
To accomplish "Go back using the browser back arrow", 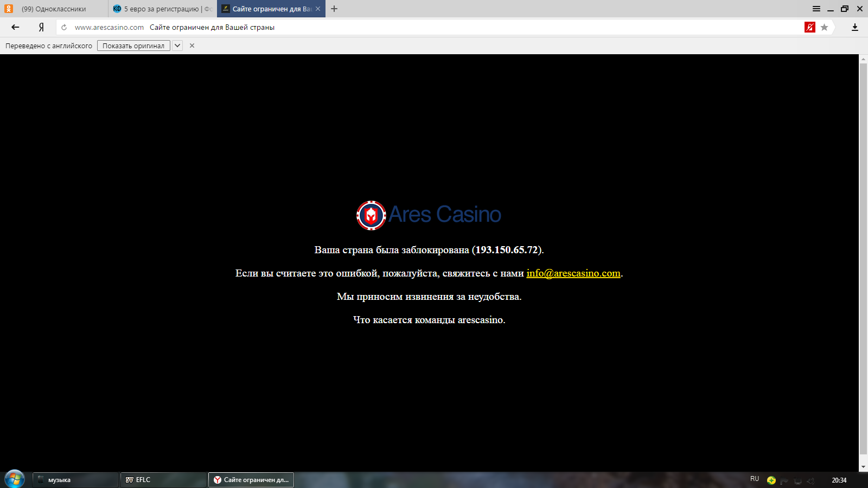I will click(x=15, y=27).
